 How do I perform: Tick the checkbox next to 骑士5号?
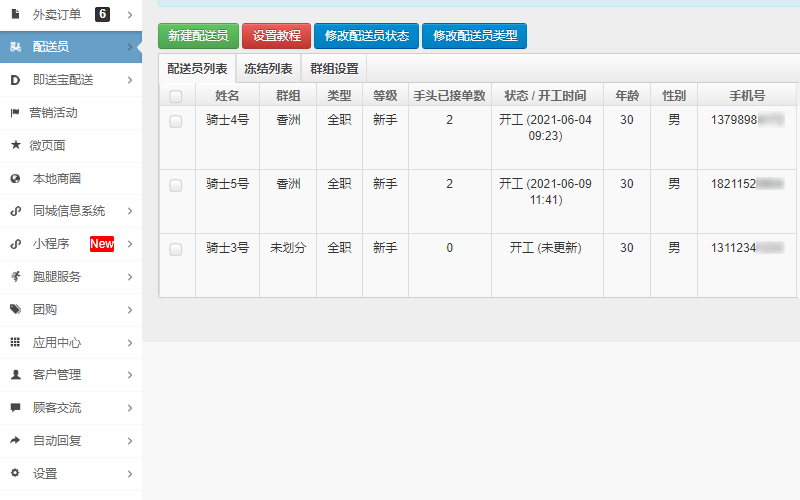176,185
